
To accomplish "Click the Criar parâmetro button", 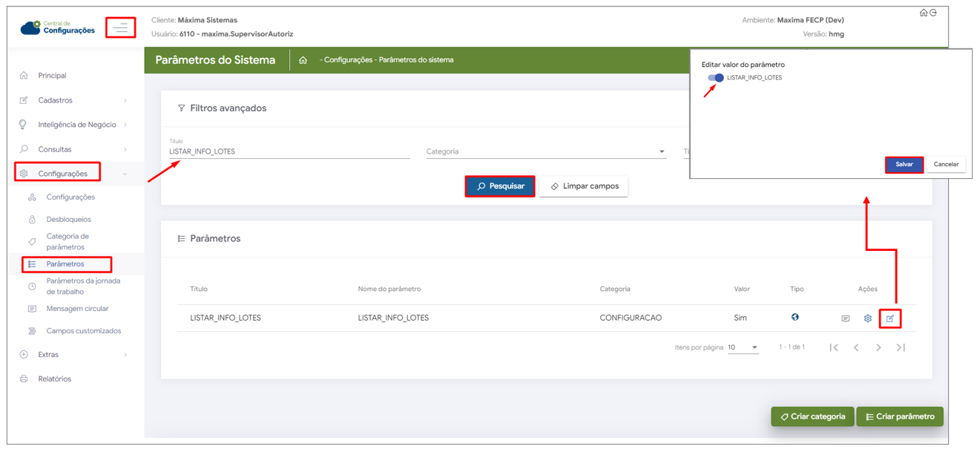I will click(900, 416).
